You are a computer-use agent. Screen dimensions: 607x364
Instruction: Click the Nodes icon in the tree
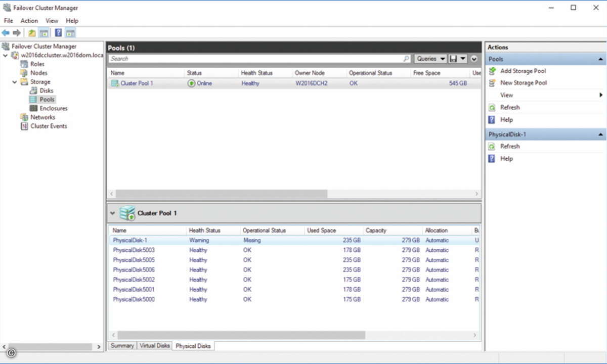click(24, 73)
